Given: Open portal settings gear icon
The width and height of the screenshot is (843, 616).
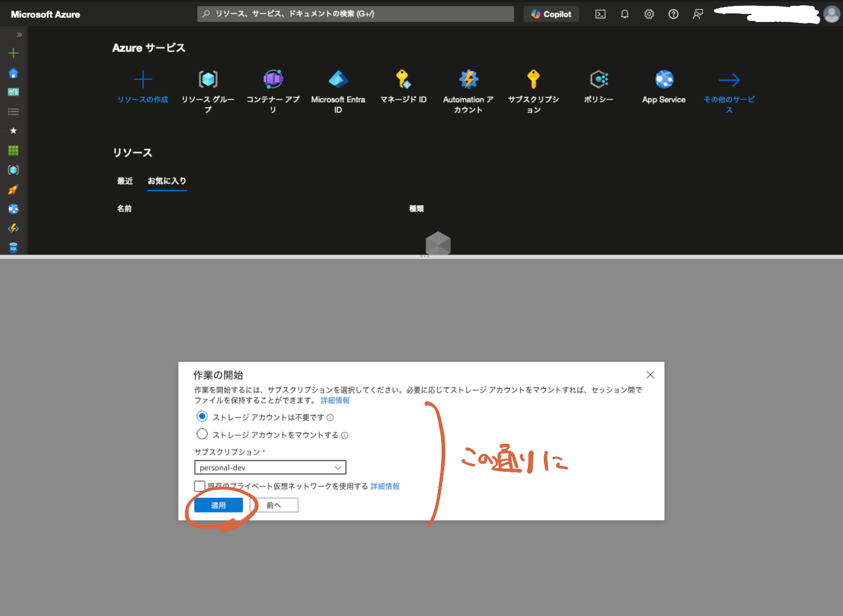Looking at the screenshot, I should pyautogui.click(x=649, y=14).
